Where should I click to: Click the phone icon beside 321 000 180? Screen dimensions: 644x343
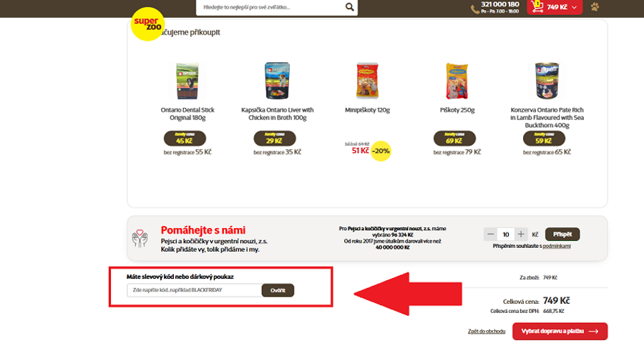(x=475, y=9)
